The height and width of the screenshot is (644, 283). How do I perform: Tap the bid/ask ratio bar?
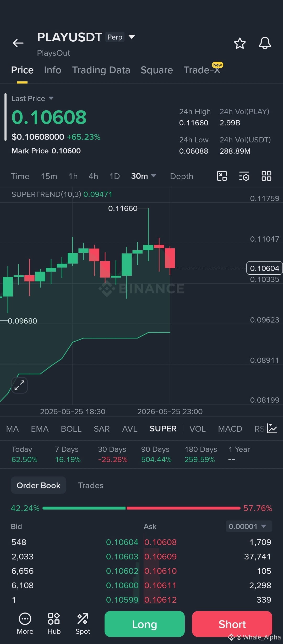point(141,508)
